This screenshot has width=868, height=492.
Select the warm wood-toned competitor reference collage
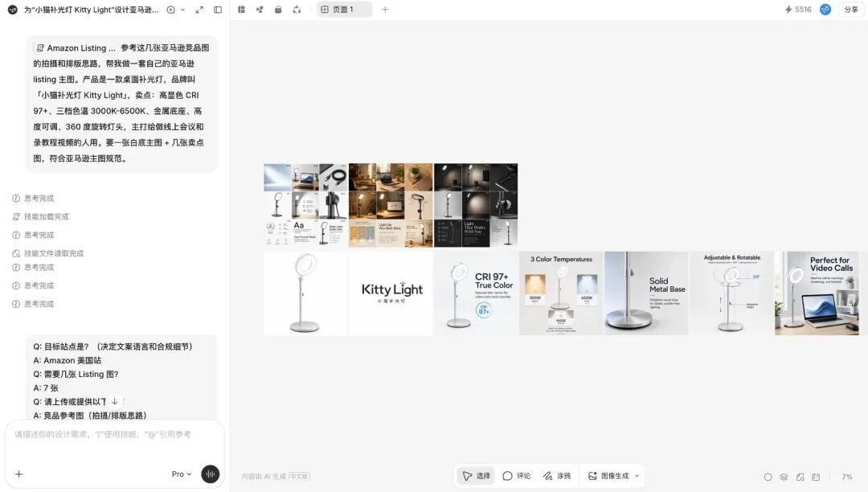click(x=391, y=205)
